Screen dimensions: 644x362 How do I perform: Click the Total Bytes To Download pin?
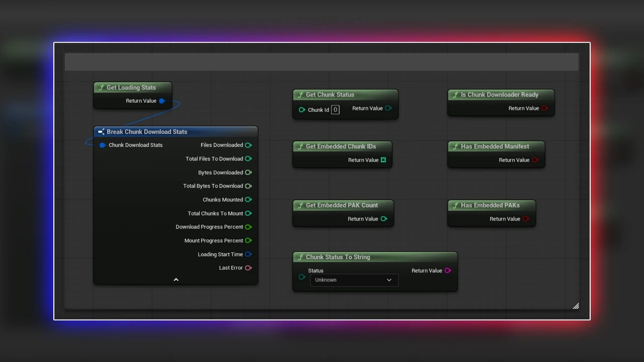(248, 186)
